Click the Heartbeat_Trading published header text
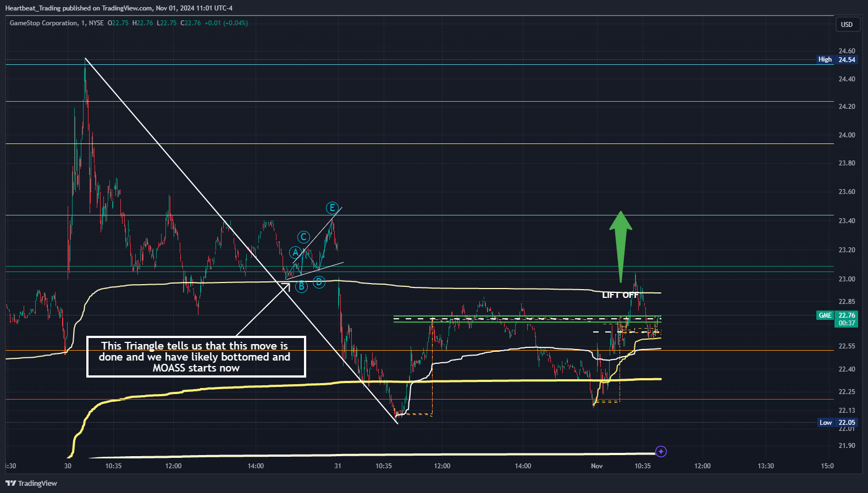 click(x=119, y=8)
